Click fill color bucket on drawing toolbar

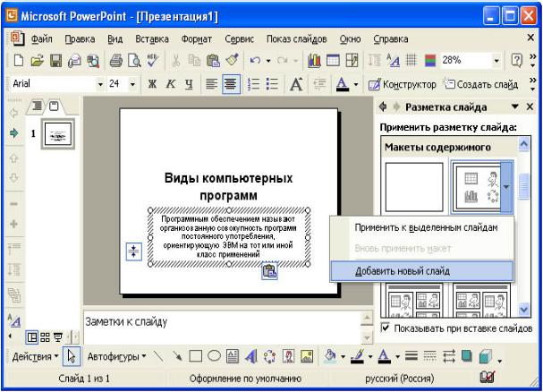point(330,356)
